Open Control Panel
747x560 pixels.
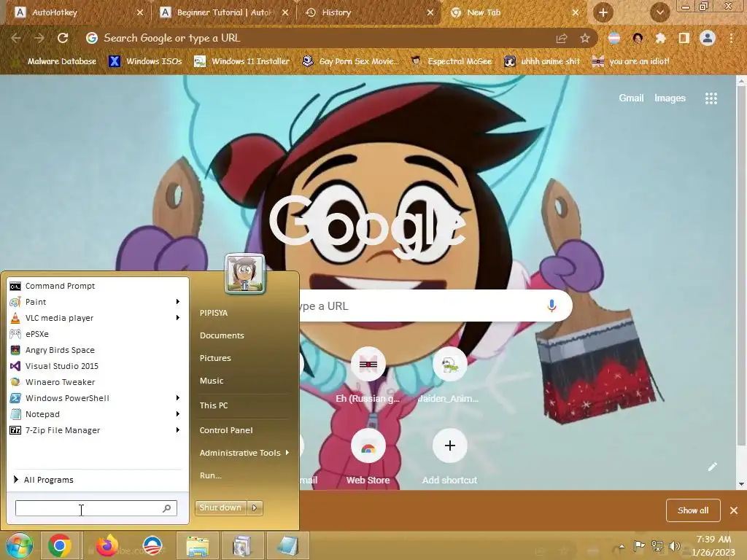pyautogui.click(x=226, y=430)
